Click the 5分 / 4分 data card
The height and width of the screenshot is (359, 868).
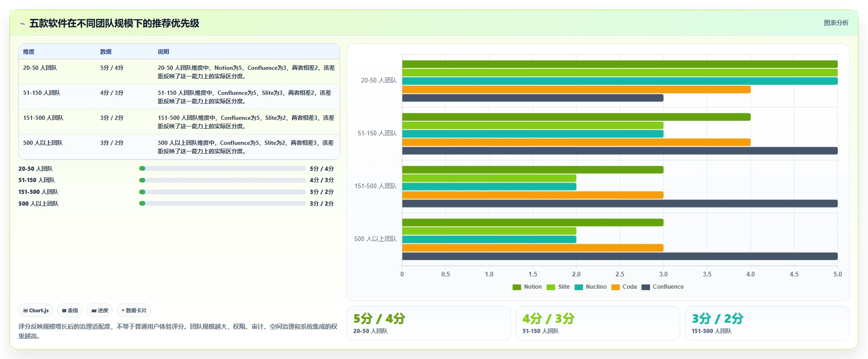(x=429, y=323)
